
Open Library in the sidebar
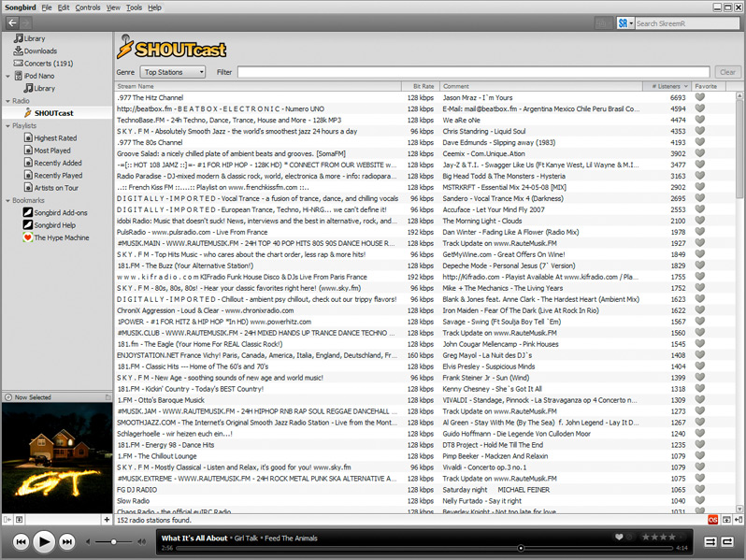[30, 38]
